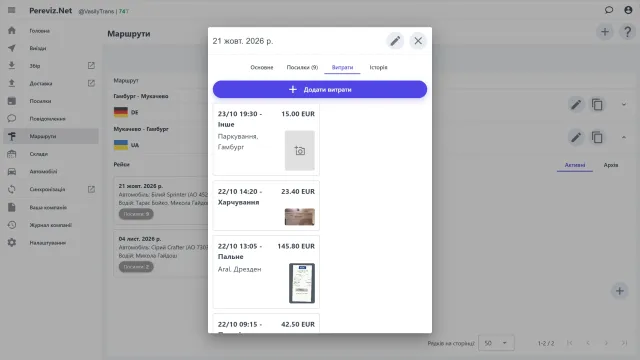The width and height of the screenshot is (640, 360).
Task: Click the Додати витрати button
Action: coord(320,89)
